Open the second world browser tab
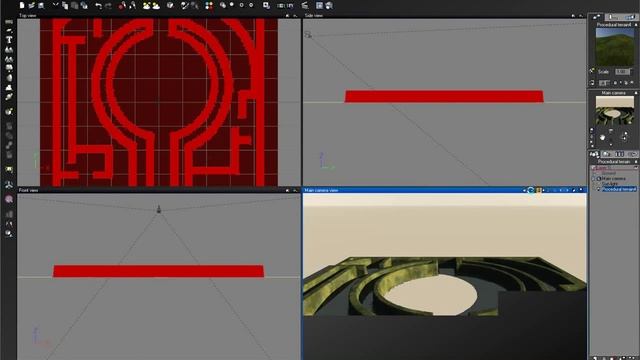Screen dimensions: 640x360 pyautogui.click(x=607, y=154)
